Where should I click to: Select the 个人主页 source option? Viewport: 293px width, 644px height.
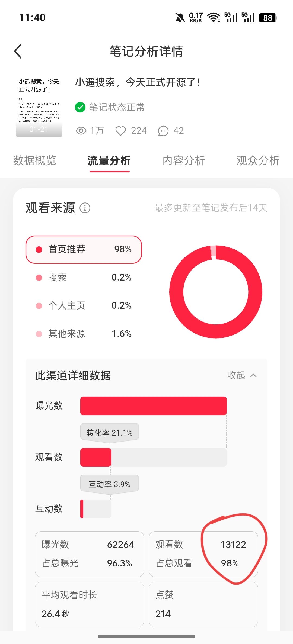point(84,306)
